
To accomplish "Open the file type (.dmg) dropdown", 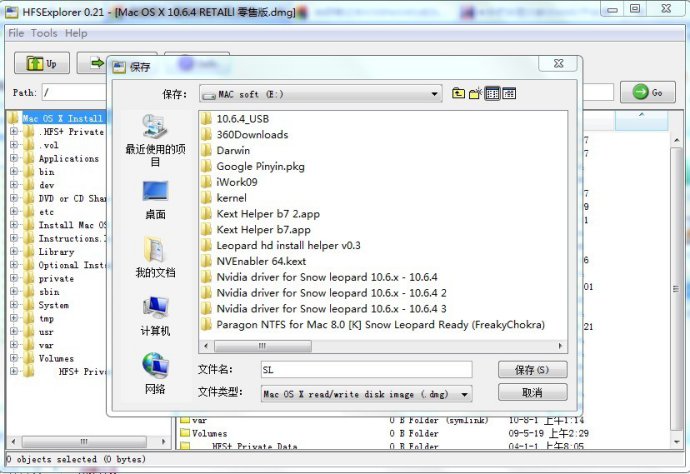I will tap(365, 393).
